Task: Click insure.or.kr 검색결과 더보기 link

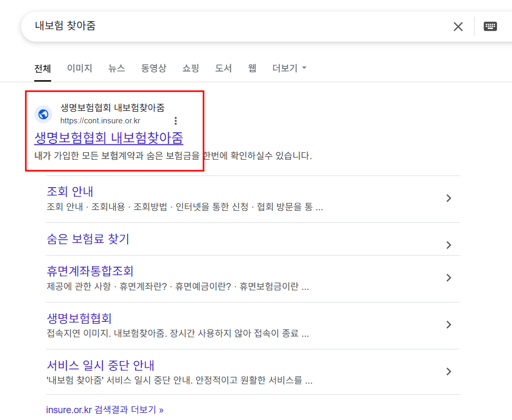Action: (x=104, y=409)
